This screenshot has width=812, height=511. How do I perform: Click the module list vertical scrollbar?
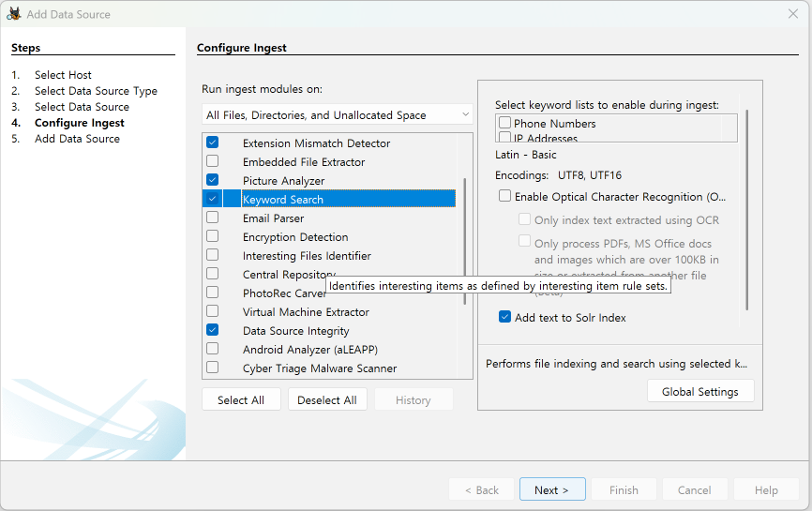pyautogui.click(x=464, y=241)
